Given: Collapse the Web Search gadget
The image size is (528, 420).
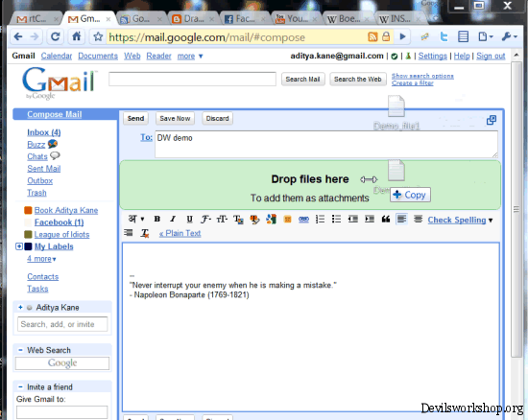Looking at the screenshot, I should pyautogui.click(x=20, y=350).
